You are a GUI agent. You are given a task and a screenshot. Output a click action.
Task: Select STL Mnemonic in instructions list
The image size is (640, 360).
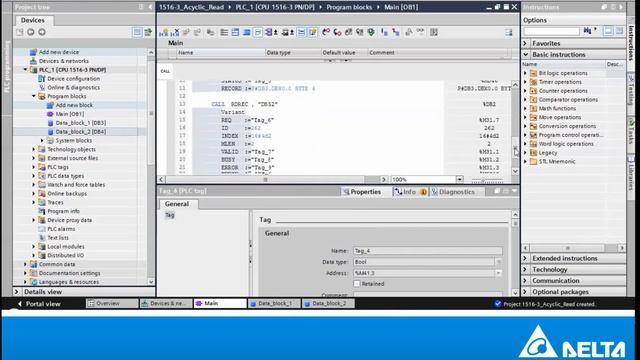point(557,162)
